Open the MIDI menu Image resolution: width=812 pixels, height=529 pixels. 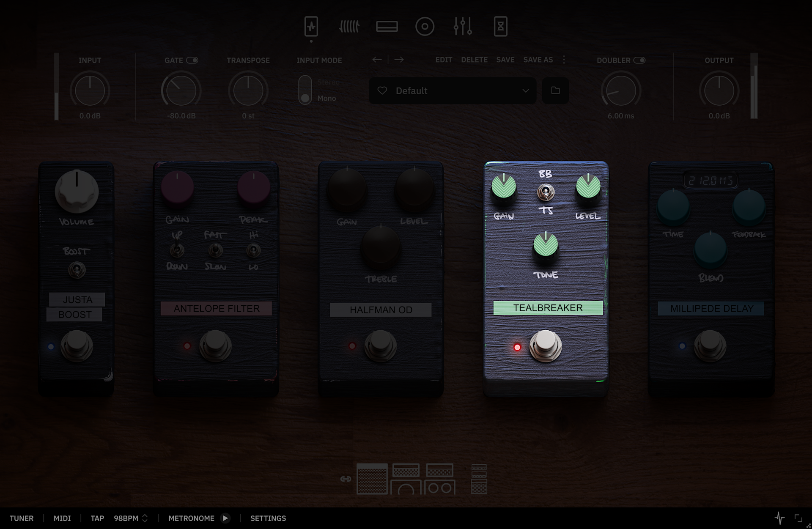(x=62, y=518)
